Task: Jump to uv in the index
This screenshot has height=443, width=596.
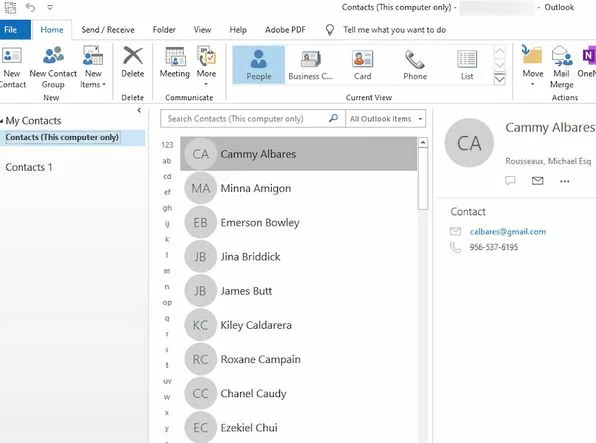Action: pos(167,381)
